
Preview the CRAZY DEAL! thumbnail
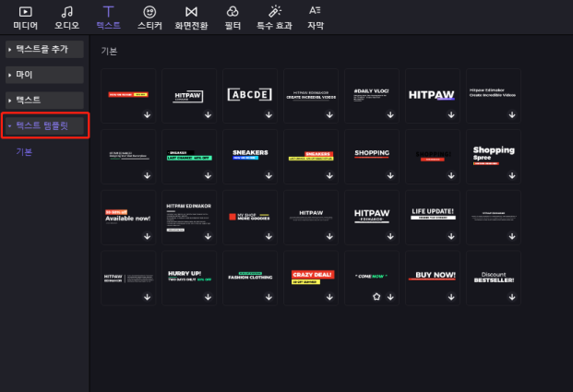coord(311,278)
